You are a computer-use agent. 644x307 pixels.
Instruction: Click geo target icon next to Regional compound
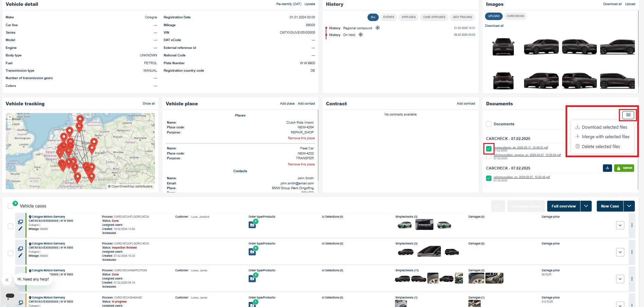pyautogui.click(x=377, y=28)
